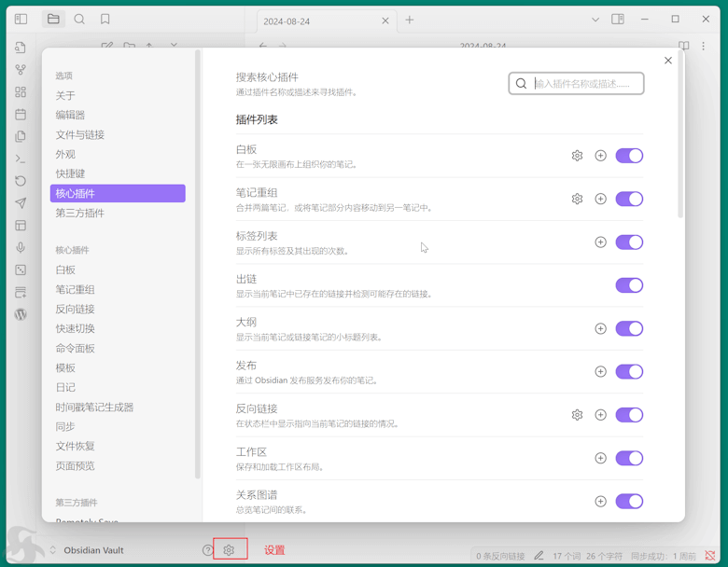Open today's daily note calendar icon
728x567 pixels.
coord(21,114)
